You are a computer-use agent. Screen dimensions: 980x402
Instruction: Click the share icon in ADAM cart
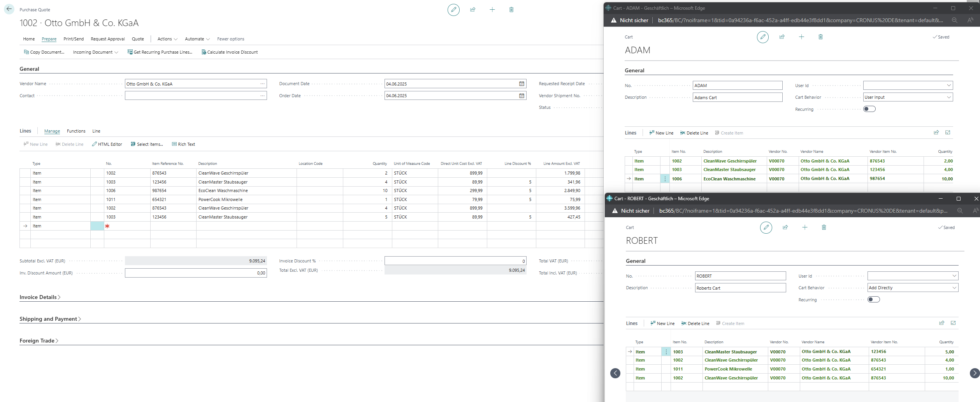[782, 37]
